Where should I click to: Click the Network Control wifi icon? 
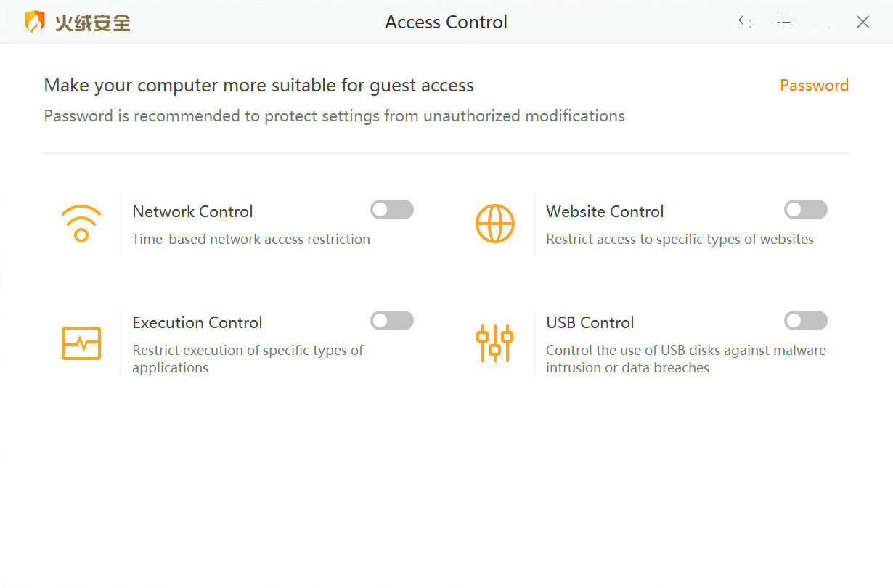81,224
